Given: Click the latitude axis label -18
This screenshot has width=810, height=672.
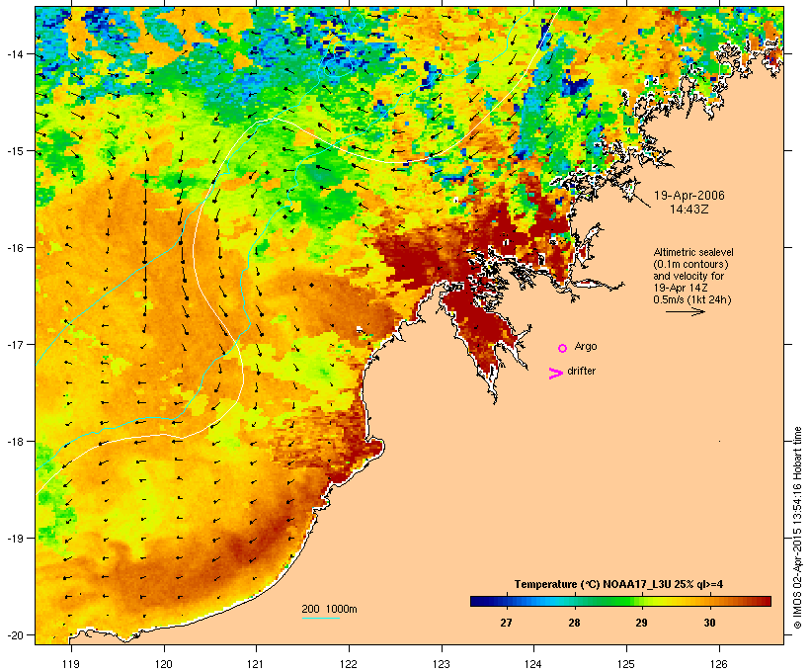Looking at the screenshot, I should [14, 442].
